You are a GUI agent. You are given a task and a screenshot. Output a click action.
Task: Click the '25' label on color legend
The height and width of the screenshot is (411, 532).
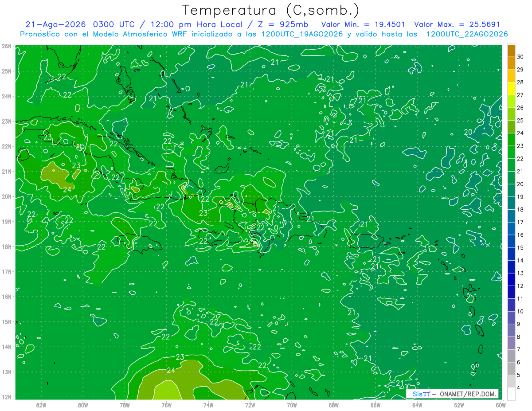click(x=520, y=121)
